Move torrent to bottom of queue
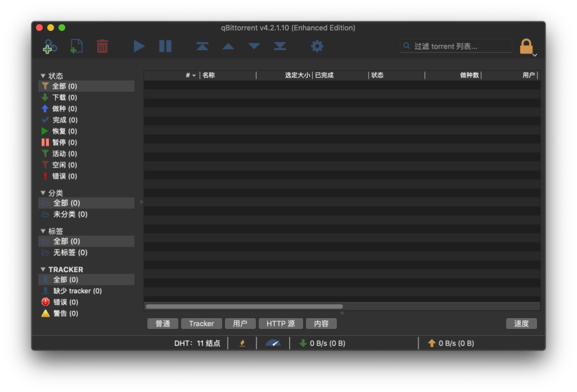This screenshot has width=577, height=392. (x=280, y=46)
